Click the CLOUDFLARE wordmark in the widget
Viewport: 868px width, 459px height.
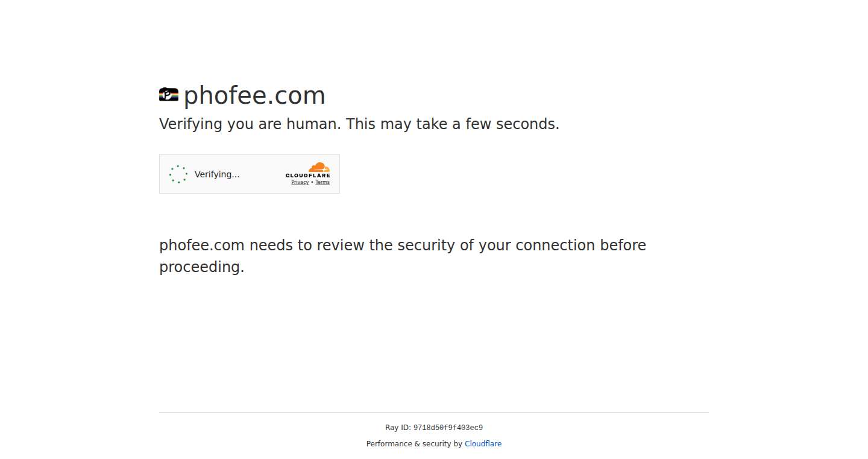coord(308,176)
